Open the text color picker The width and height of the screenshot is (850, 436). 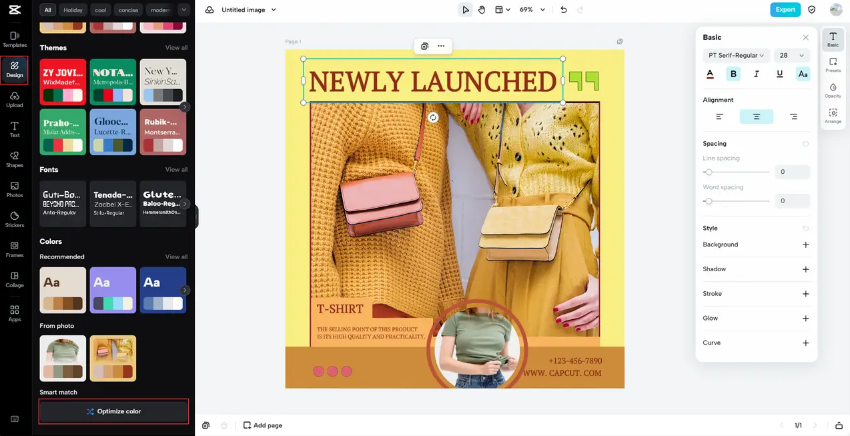(710, 74)
